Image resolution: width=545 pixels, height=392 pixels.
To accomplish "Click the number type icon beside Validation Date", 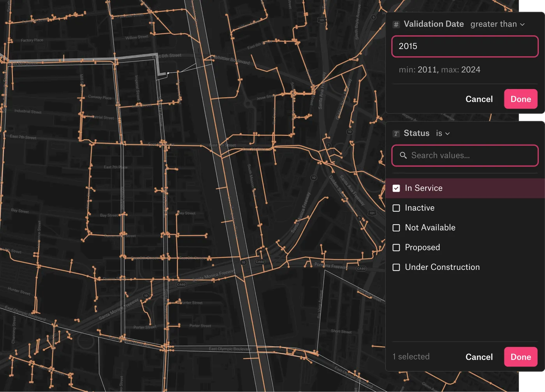I will pyautogui.click(x=396, y=25).
